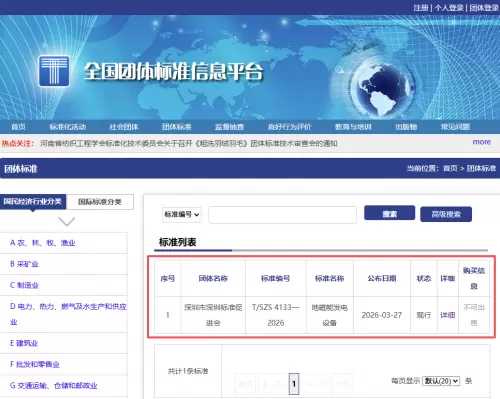The width and height of the screenshot is (500, 399).
Task: Select the 国民经济行业分类 tab
Action: (x=33, y=201)
